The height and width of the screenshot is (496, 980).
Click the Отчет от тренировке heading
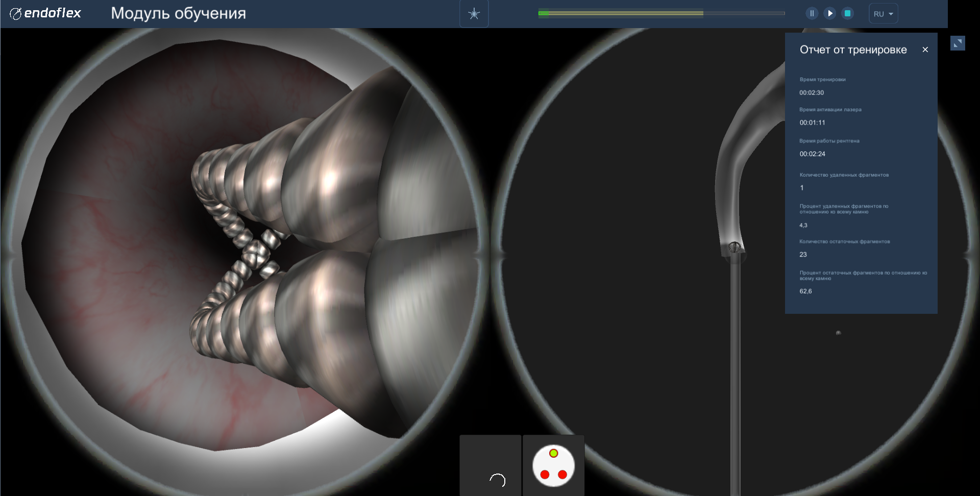(853, 49)
